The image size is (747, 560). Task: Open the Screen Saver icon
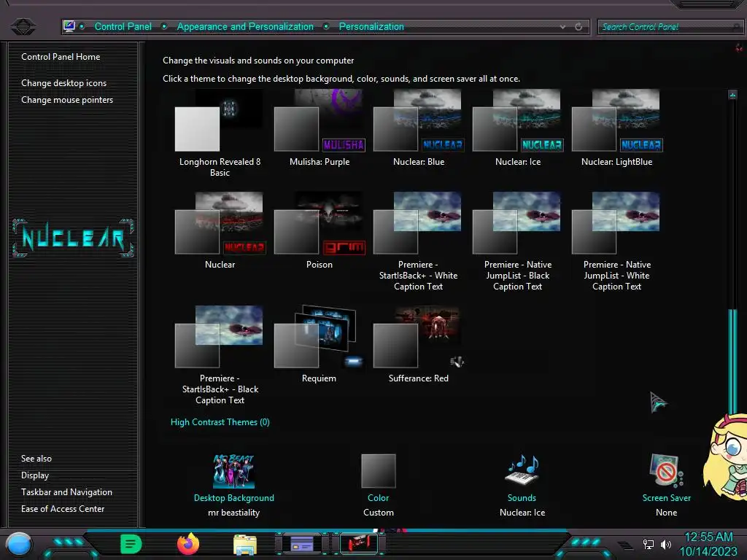tap(666, 471)
